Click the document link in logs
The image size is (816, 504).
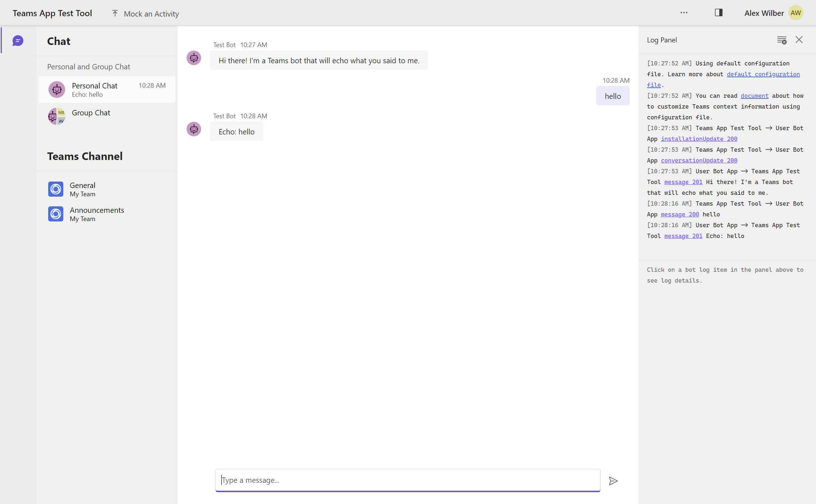click(x=754, y=96)
